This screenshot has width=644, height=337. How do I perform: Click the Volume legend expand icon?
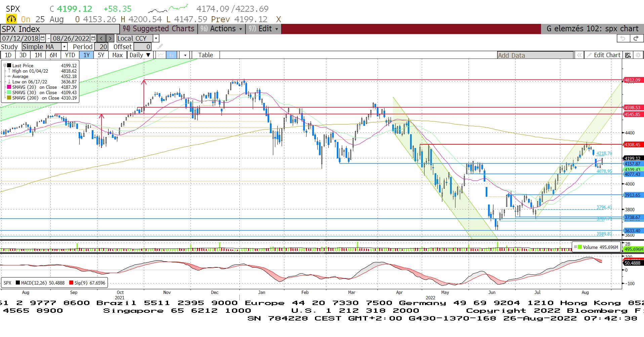click(575, 247)
